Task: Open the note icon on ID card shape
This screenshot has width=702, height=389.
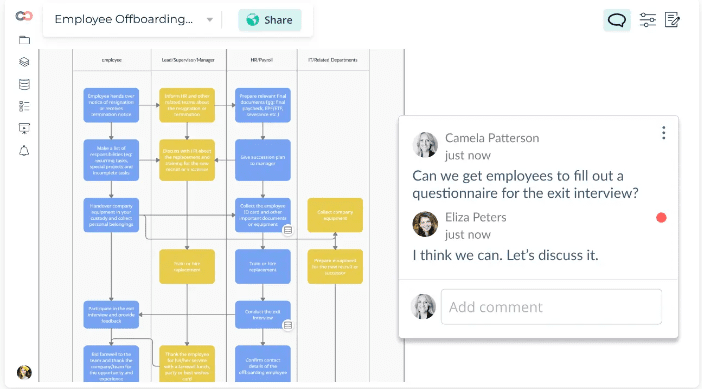Action: (x=288, y=230)
